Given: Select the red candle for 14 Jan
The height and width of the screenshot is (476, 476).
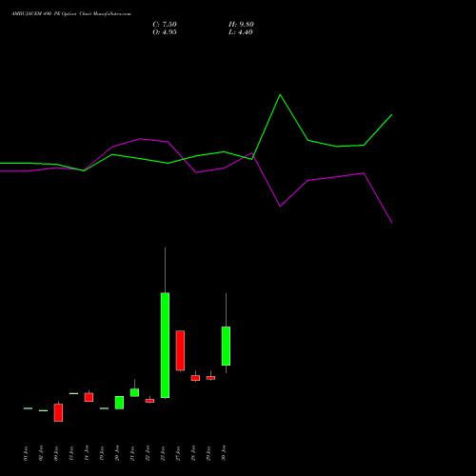Looking at the screenshot, I should pyautogui.click(x=89, y=397).
